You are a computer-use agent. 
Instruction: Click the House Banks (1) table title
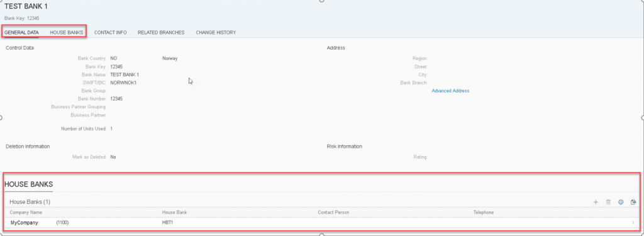[30, 202]
